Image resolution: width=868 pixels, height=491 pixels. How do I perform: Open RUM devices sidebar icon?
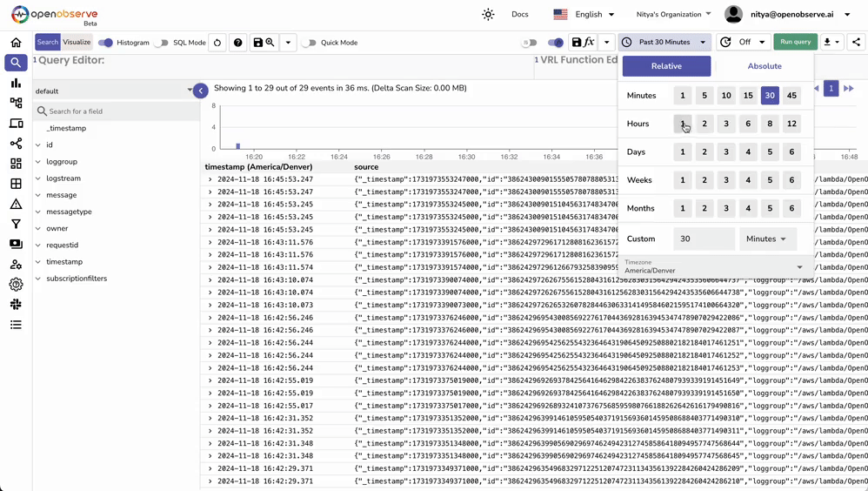pyautogui.click(x=16, y=124)
